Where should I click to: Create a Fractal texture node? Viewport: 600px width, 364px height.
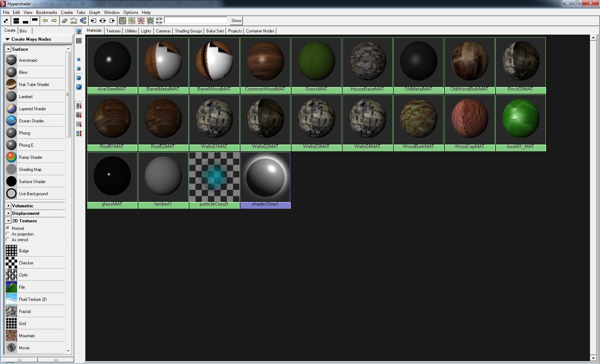click(35, 312)
